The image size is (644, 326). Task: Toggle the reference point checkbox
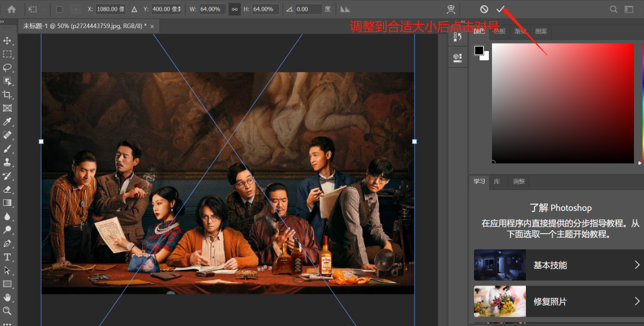coord(59,10)
